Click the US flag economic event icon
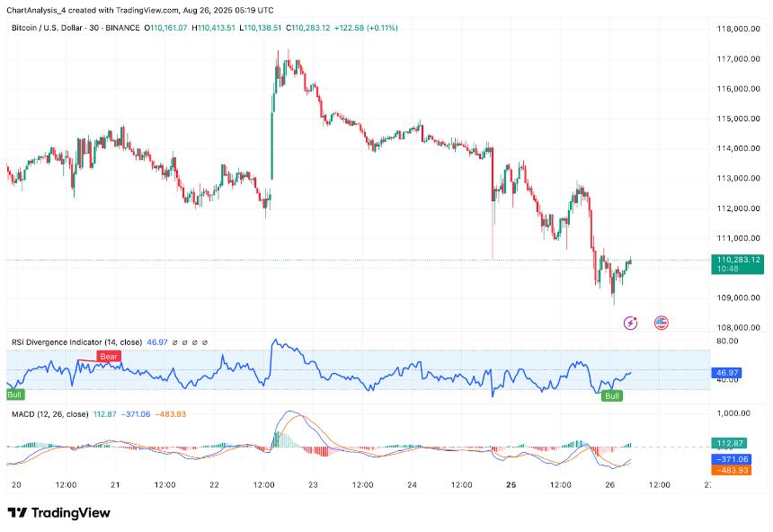The width and height of the screenshot is (773, 532). pos(661,323)
